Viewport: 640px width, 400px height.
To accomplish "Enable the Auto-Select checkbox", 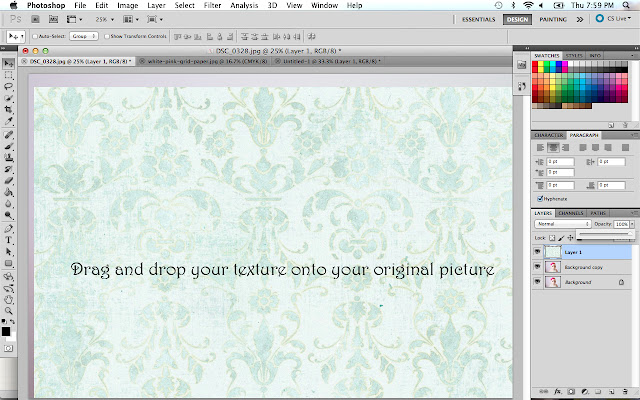I will pyautogui.click(x=35, y=36).
